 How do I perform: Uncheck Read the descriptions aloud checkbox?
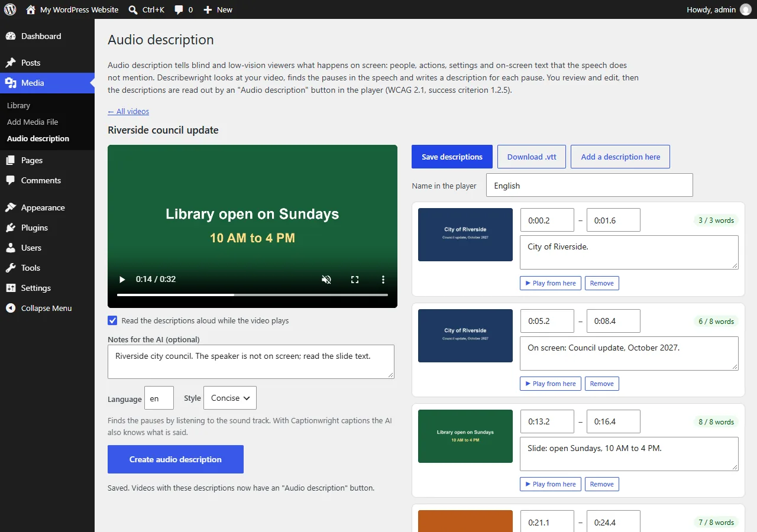(x=112, y=320)
